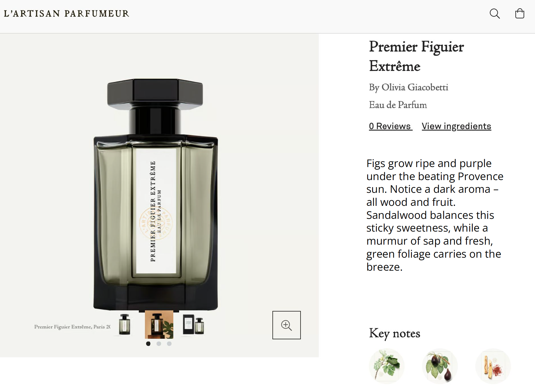Image resolution: width=535 pixels, height=392 pixels.
Task: Click the image zoom-in magnifier button
Action: coord(287,325)
